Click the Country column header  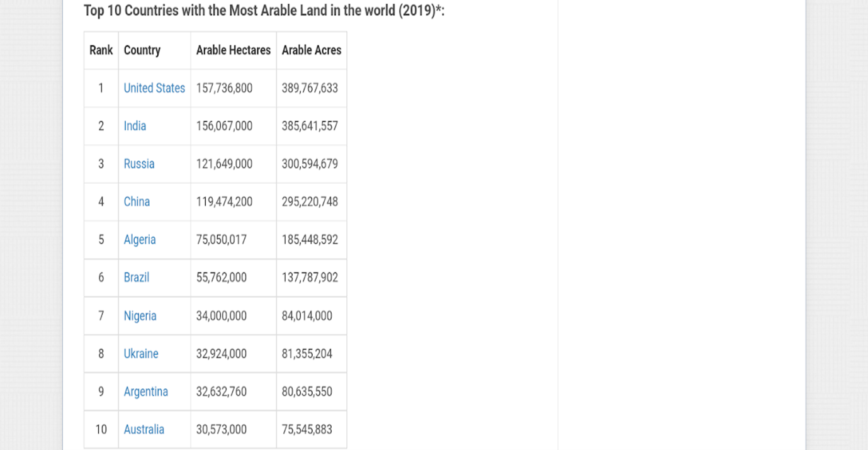pos(142,50)
